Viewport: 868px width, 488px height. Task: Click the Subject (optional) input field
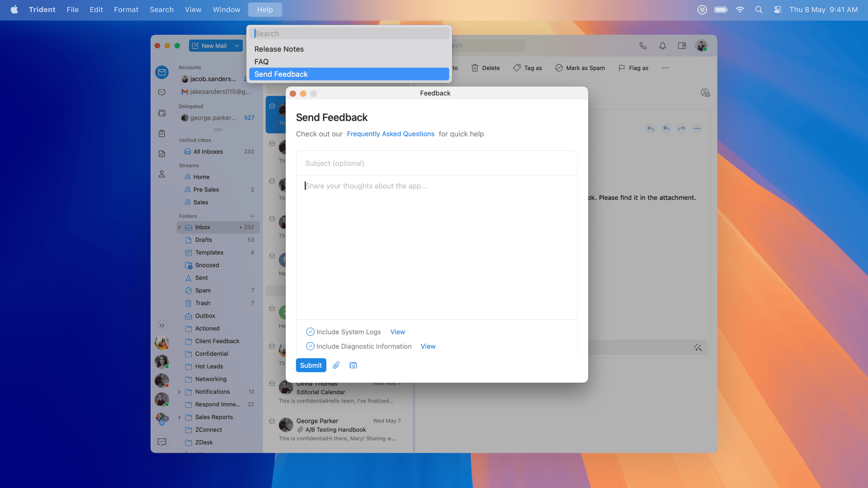(436, 163)
